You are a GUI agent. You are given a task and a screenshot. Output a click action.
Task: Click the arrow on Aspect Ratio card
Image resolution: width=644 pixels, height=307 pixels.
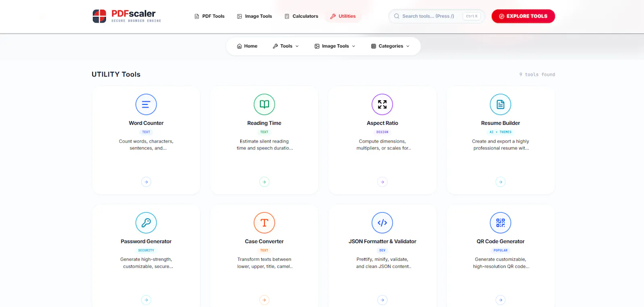(x=382, y=182)
